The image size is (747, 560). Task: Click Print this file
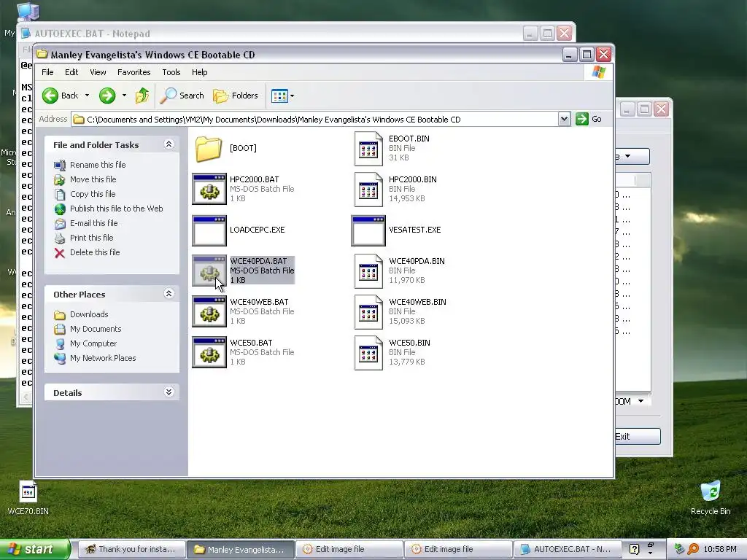91,238
